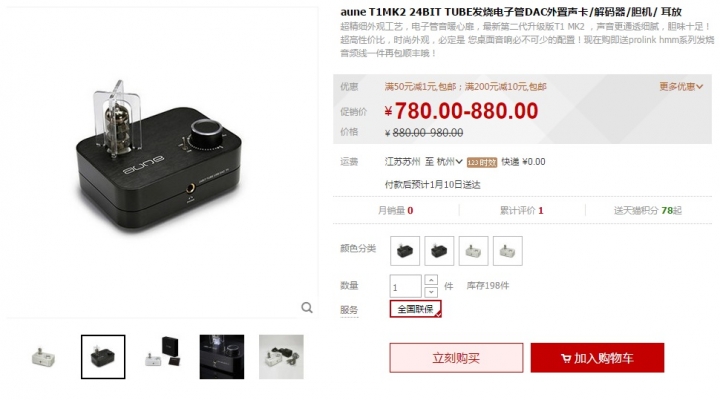Show the dark close-up fourth thumbnail
Screen dimensions: 720x400
pos(222,357)
